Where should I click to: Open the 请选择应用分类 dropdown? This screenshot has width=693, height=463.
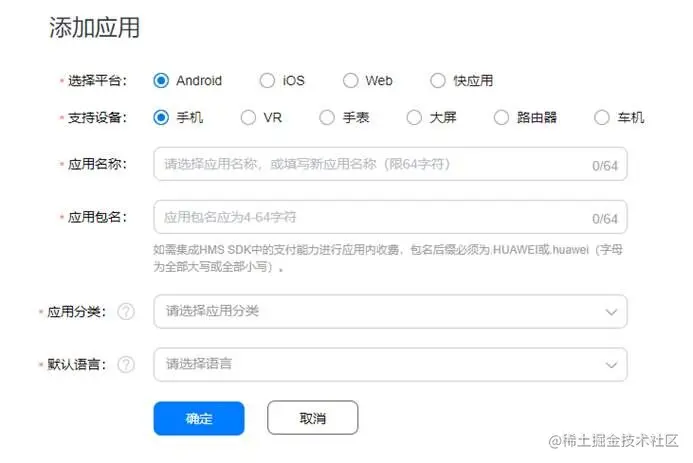tap(390, 311)
